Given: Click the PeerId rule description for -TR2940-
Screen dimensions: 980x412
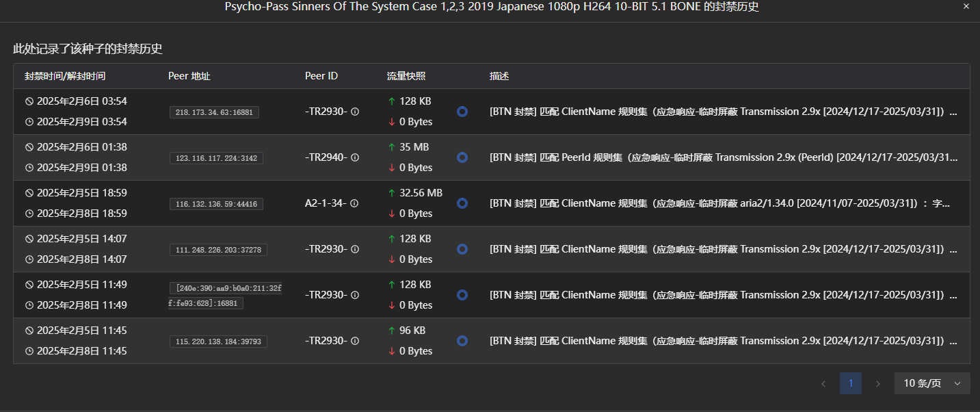Looking at the screenshot, I should coord(724,157).
